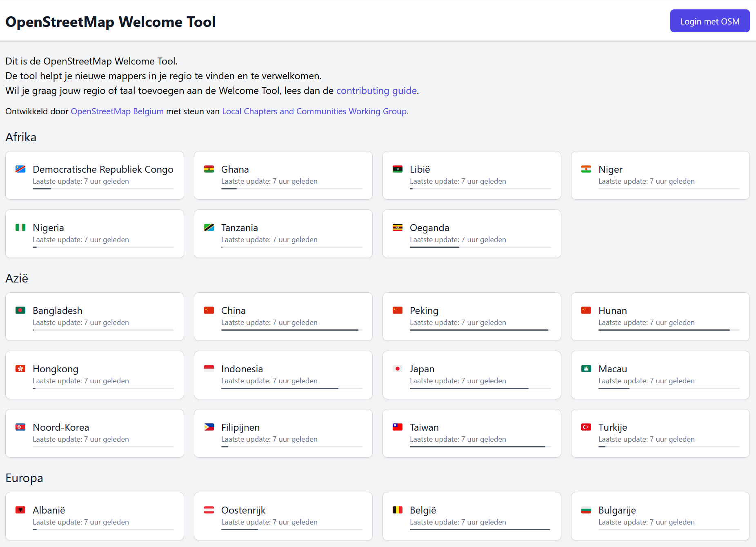Open the contributing guide link

(x=376, y=91)
